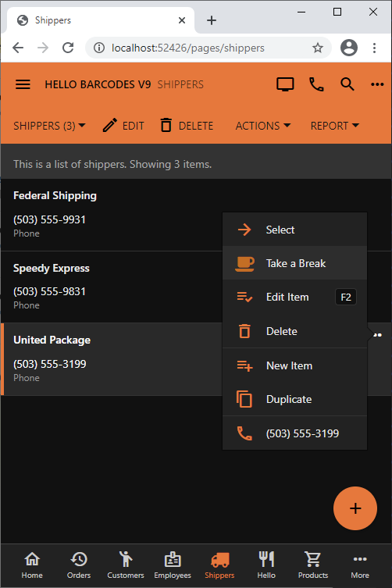
Task: Click the Delete toolbar button
Action: click(x=187, y=126)
